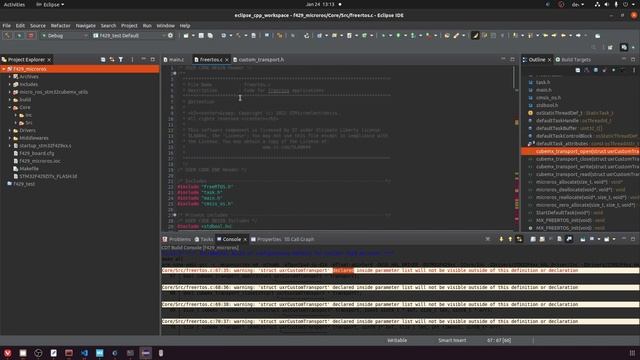The width and height of the screenshot is (640, 360).
Task: Click the Collapse All icon in Project Explorer
Action: (x=103, y=60)
